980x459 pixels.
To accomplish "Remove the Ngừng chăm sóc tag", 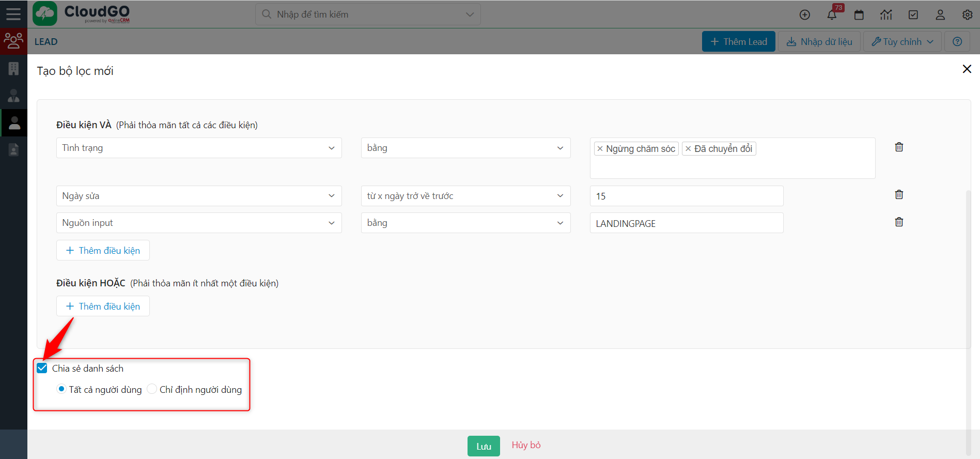I will click(x=600, y=149).
